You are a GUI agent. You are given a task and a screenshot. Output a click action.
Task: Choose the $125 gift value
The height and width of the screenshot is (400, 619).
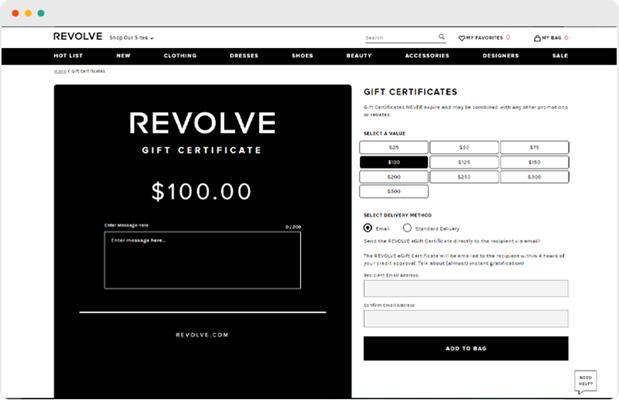464,162
